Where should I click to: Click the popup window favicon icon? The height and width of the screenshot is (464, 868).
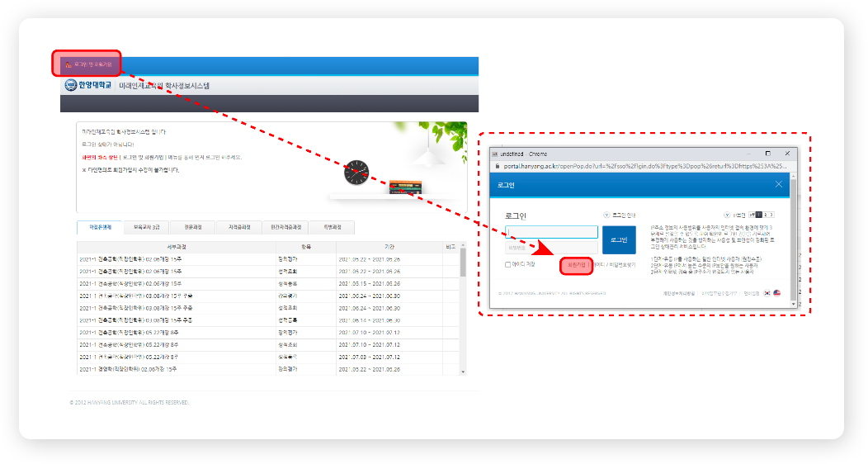click(x=494, y=154)
